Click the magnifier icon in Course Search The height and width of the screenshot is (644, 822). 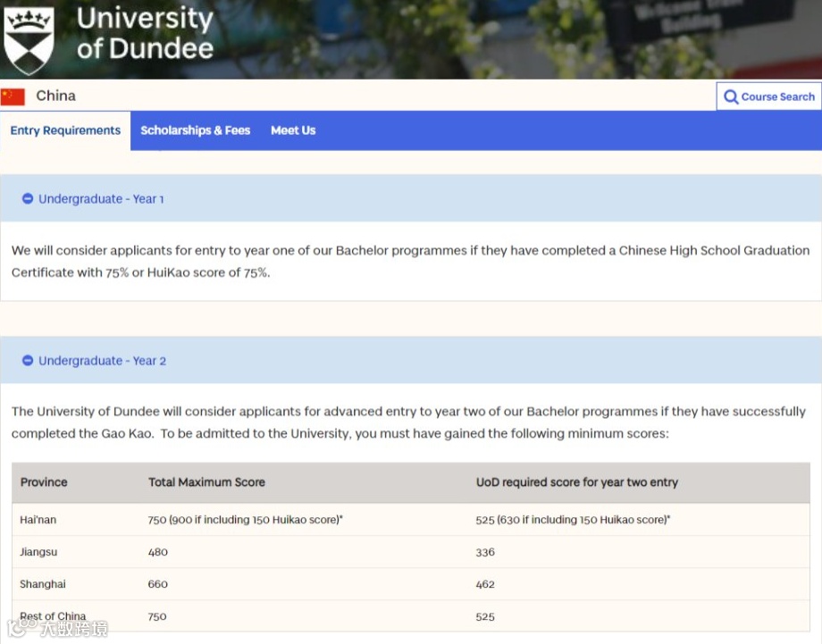tap(731, 96)
